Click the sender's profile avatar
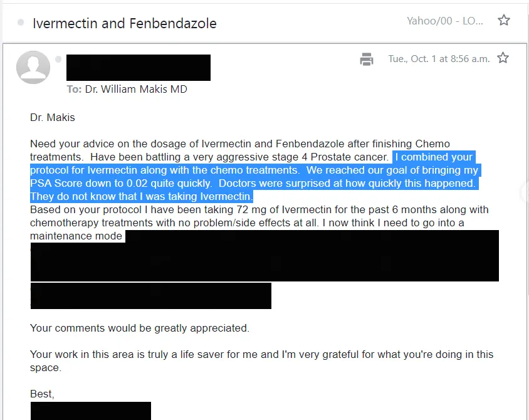This screenshot has height=420, width=529. click(33, 68)
